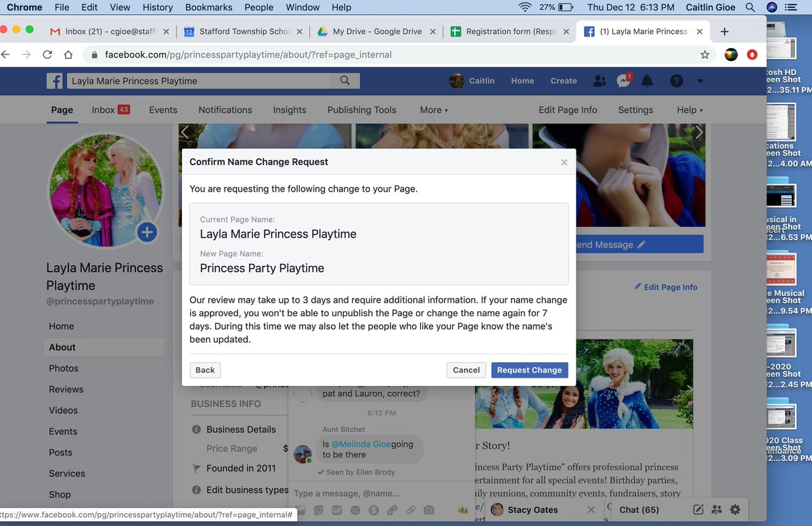Open the Friend Requests icon

[600, 81]
